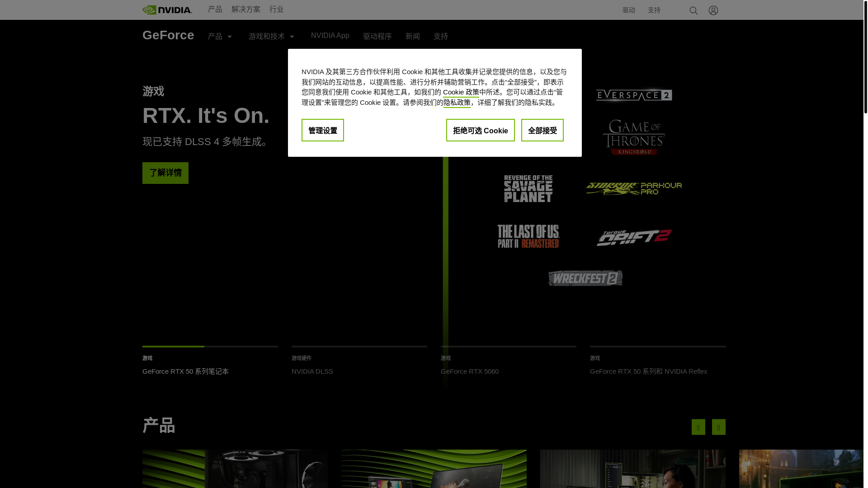Image resolution: width=868 pixels, height=488 pixels.
Task: Go to previous products carousel slide
Action: coord(698,427)
